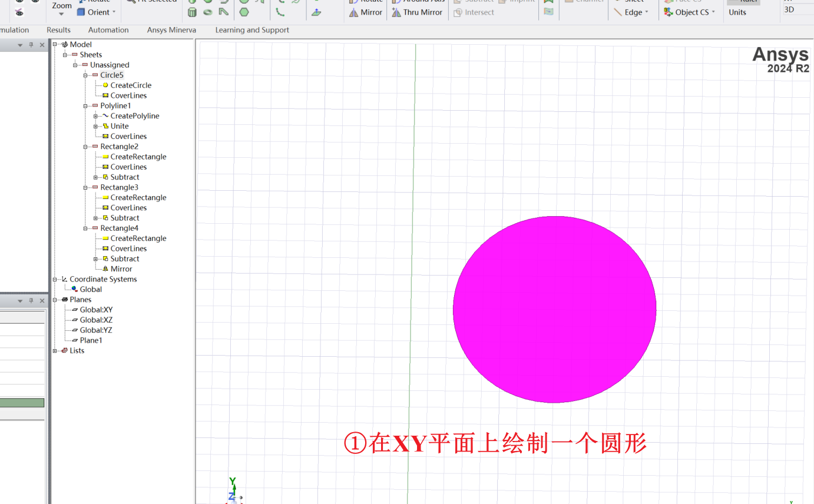Viewport: 814px width, 504px height.
Task: Click the XYZ axis triad indicator
Action: 234,490
